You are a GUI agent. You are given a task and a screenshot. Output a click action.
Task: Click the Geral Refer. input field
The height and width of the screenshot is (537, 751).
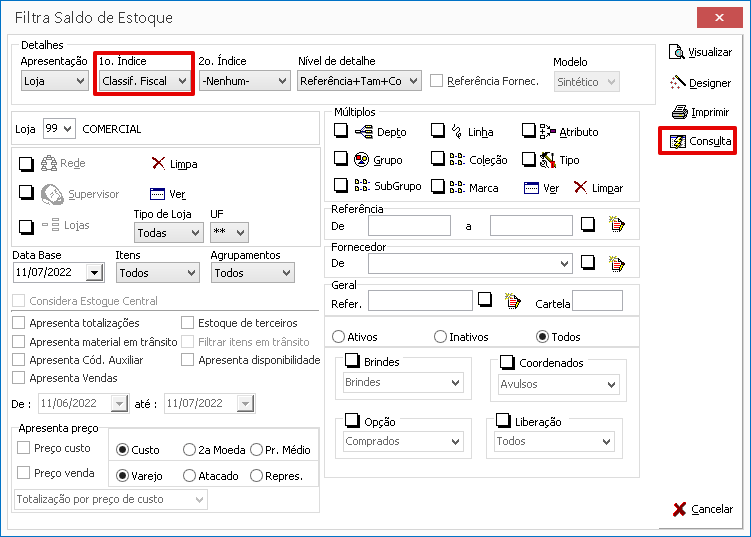coord(421,301)
